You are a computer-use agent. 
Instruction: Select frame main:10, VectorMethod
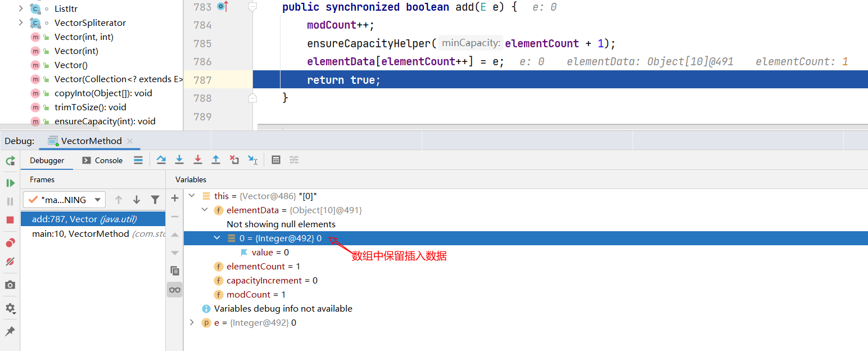93,233
